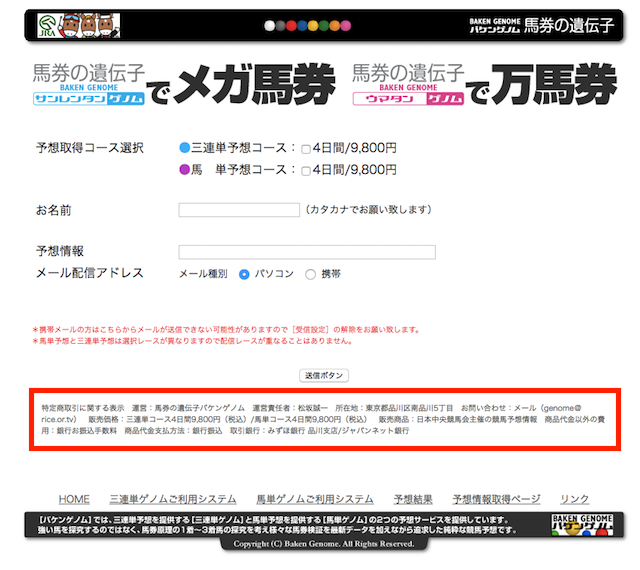
Task: Click the pink ball in header
Action: [346, 26]
